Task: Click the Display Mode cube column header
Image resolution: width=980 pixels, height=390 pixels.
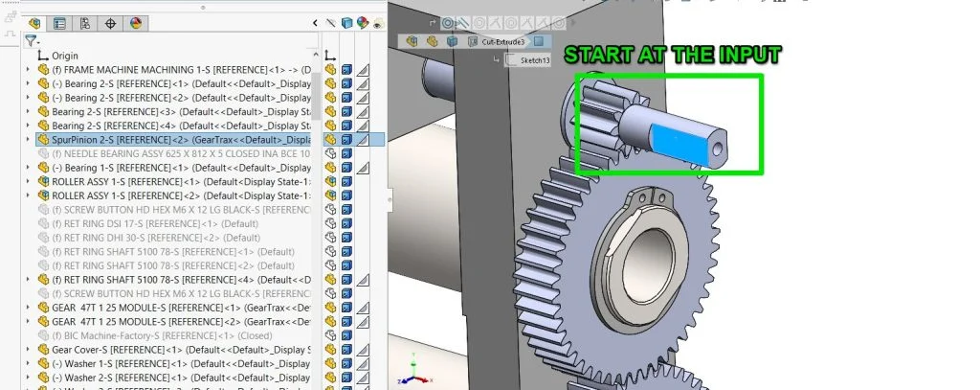Action: (x=347, y=23)
